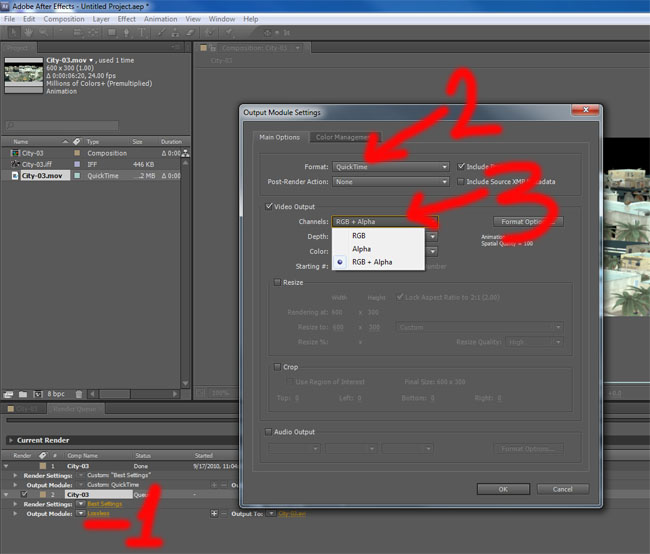
Task: Click the label tag icon in Render Queue header
Action: pyautogui.click(x=42, y=455)
